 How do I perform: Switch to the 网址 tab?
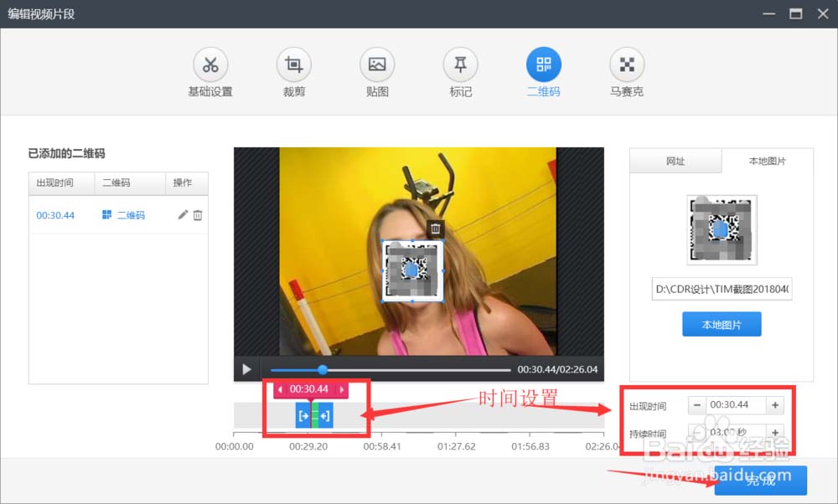tap(675, 161)
